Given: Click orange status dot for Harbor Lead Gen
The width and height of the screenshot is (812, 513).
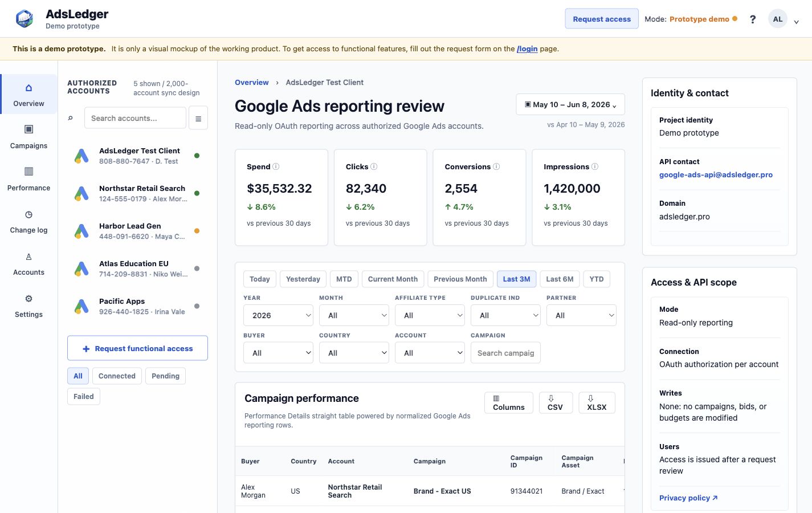Looking at the screenshot, I should (197, 231).
